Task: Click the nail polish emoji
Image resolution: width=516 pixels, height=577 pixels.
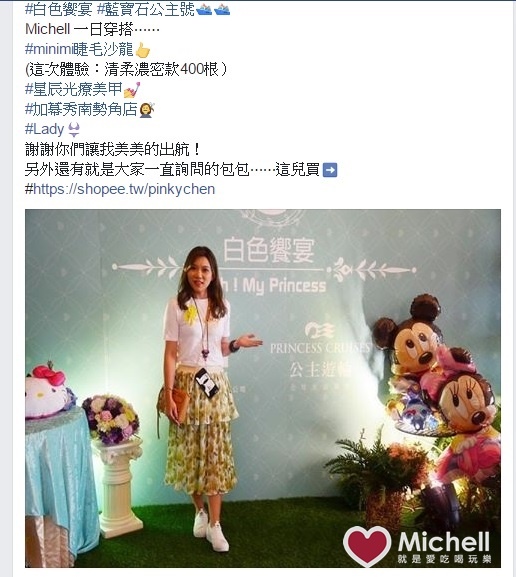Action: coord(132,90)
